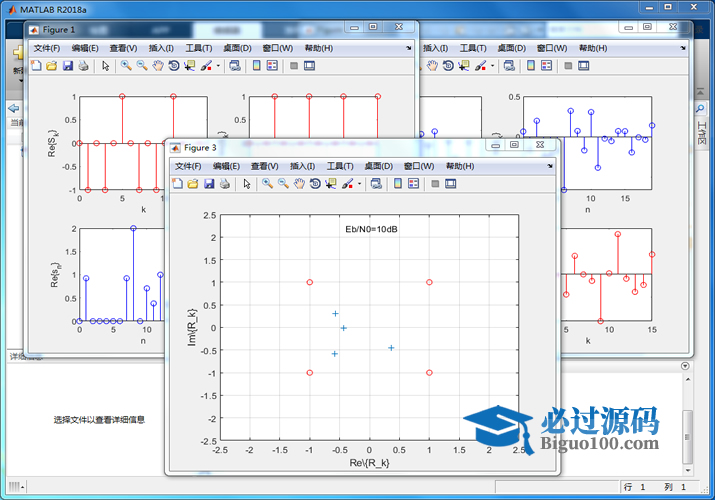The width and height of the screenshot is (715, 500).
Task: Select Pan hand tool in rear right figure
Action: (432, 66)
